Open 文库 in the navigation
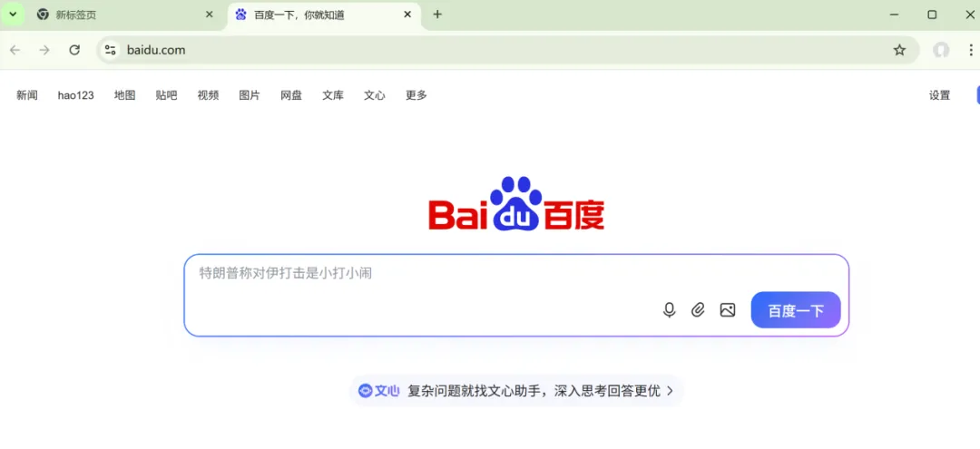Image resolution: width=980 pixels, height=449 pixels. click(x=333, y=95)
